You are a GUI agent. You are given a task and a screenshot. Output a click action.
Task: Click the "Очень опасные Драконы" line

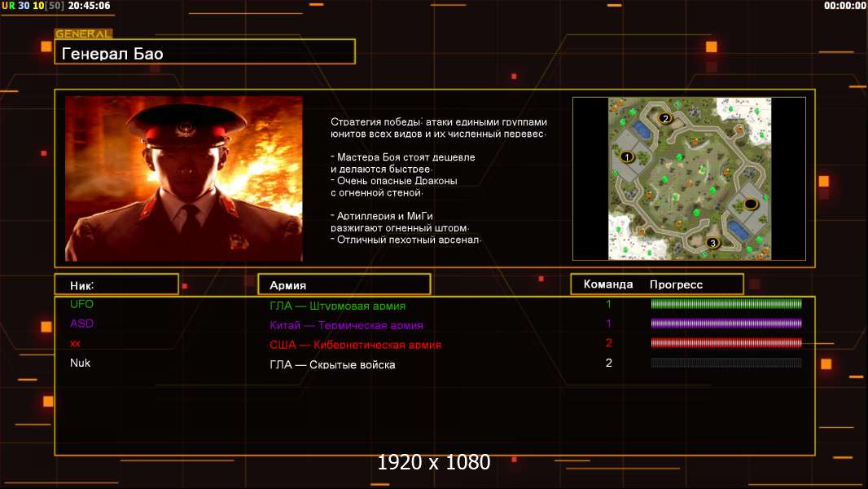tap(393, 181)
